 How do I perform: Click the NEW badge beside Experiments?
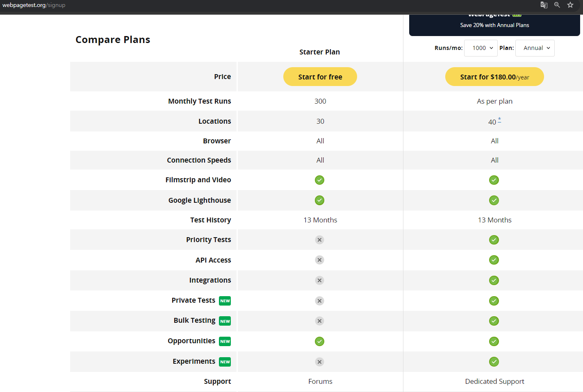click(225, 362)
